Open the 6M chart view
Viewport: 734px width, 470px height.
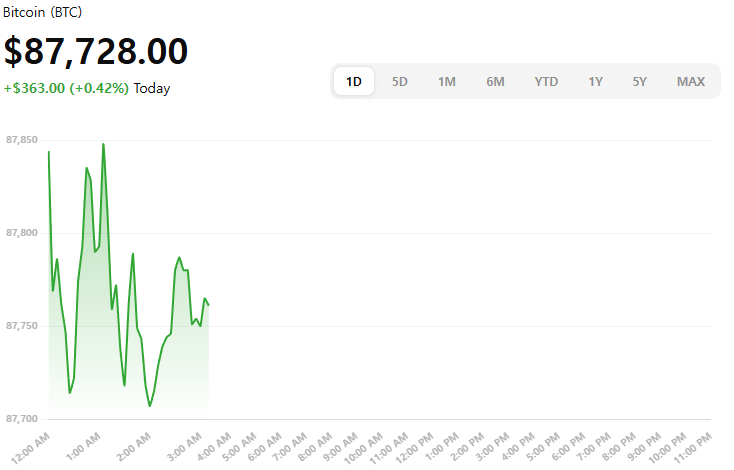point(495,81)
